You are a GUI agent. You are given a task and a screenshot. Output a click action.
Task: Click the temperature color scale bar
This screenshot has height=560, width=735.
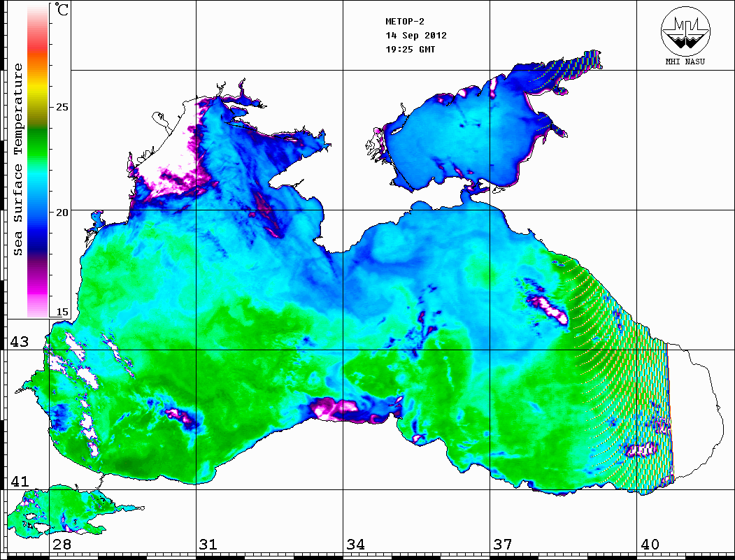[38, 161]
